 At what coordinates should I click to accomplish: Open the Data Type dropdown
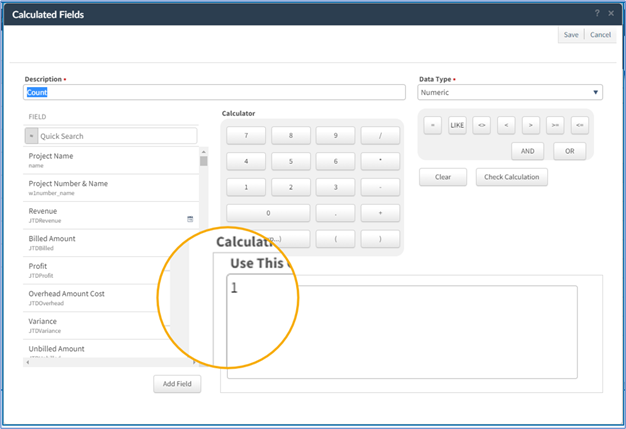pyautogui.click(x=510, y=93)
